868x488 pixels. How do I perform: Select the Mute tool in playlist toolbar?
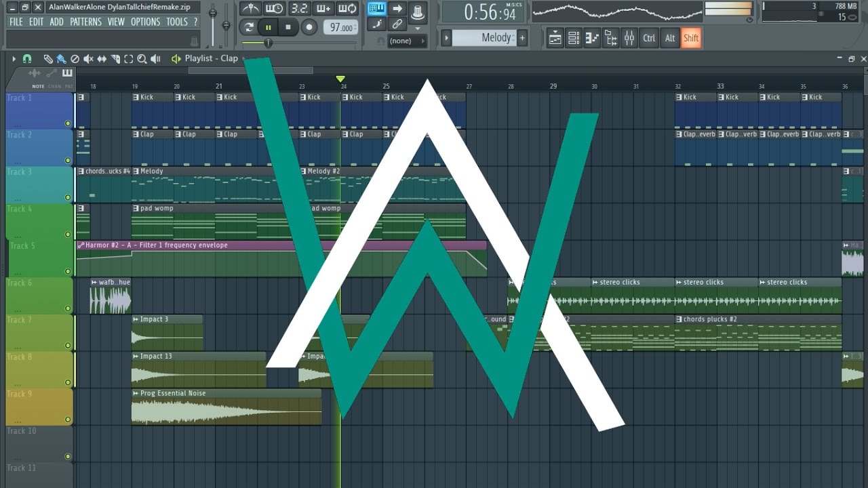[88, 59]
